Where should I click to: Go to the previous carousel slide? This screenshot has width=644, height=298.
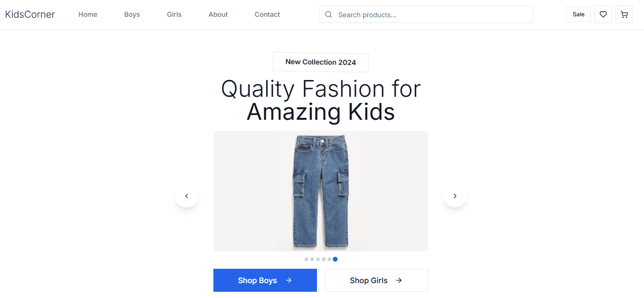(187, 196)
